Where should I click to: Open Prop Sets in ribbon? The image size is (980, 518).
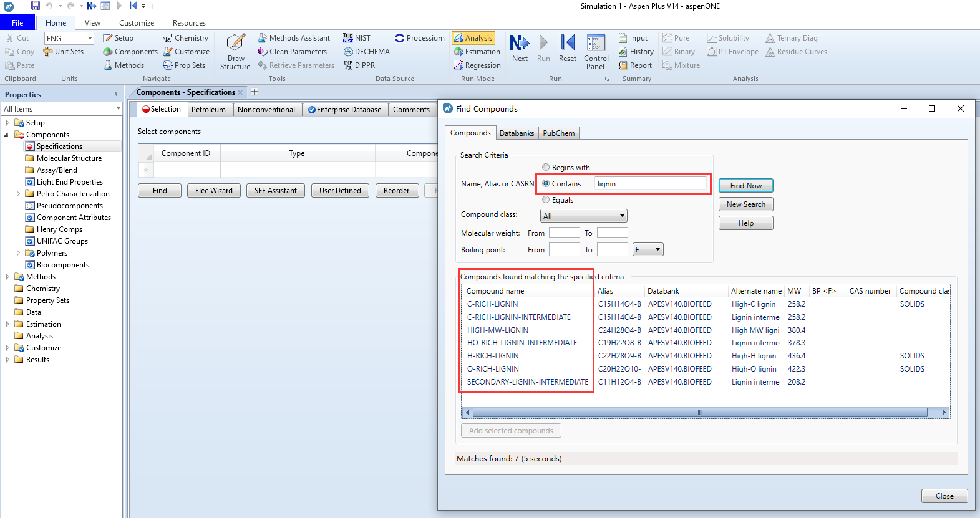184,65
